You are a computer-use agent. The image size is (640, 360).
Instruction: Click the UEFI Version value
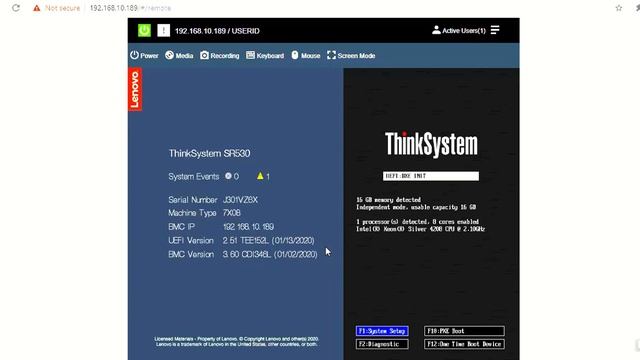click(x=269, y=241)
